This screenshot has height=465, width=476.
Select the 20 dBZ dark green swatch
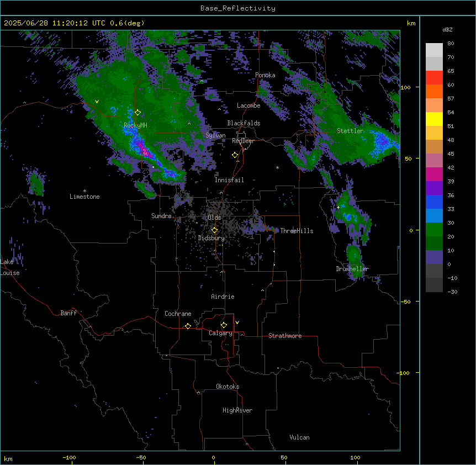coord(434,244)
